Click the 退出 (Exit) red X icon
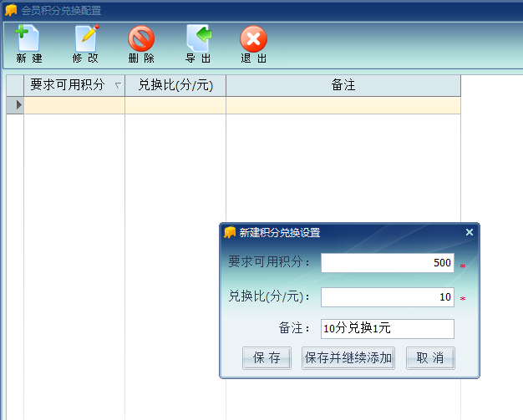523x420 pixels. [x=253, y=38]
